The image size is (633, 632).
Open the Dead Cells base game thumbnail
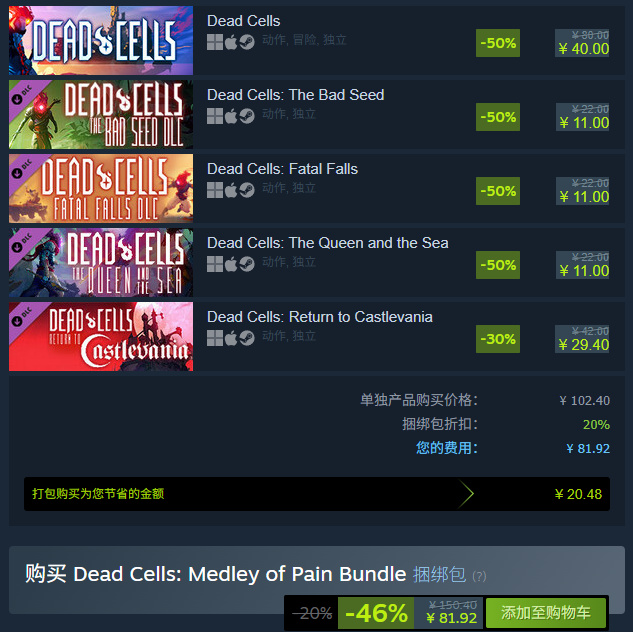pyautogui.click(x=101, y=40)
